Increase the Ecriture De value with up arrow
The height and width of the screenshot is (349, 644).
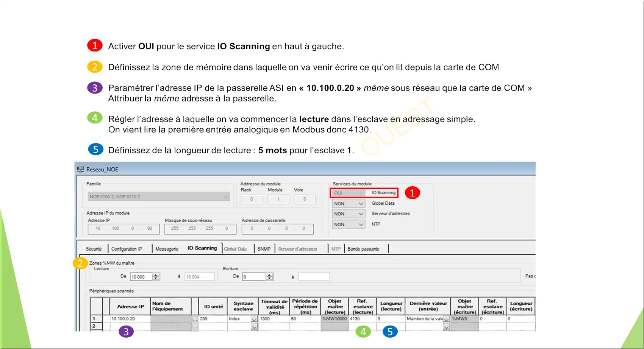(x=269, y=275)
